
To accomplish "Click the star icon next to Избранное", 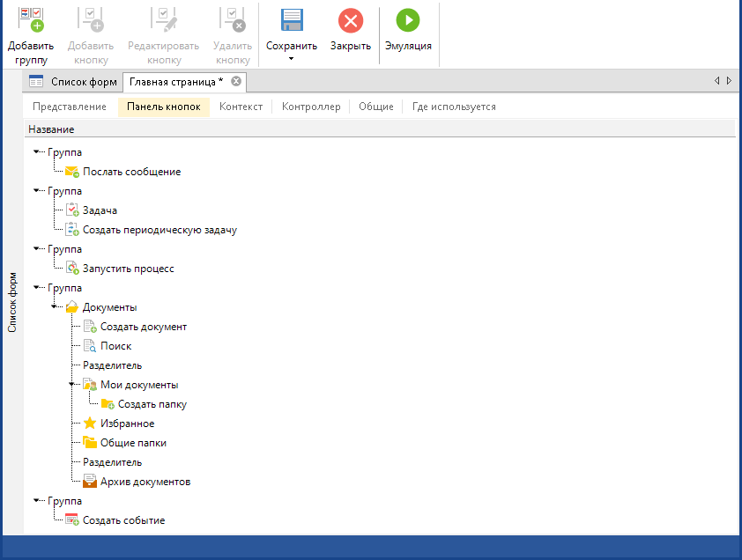I will 90,424.
